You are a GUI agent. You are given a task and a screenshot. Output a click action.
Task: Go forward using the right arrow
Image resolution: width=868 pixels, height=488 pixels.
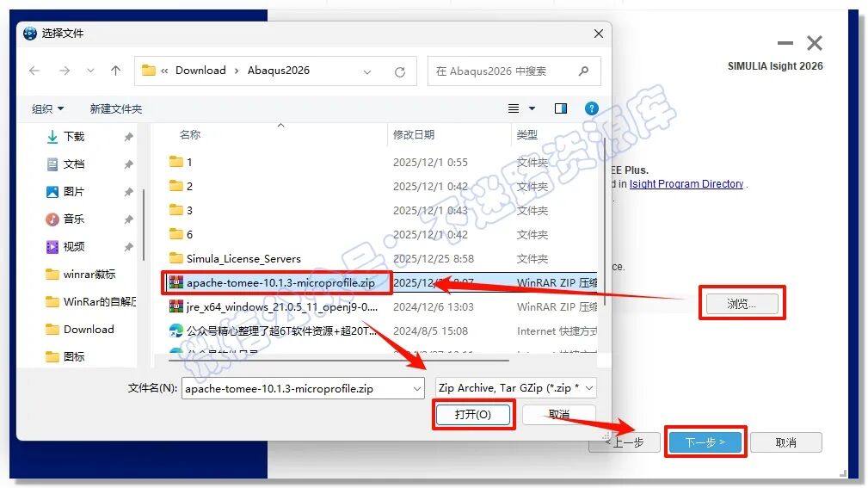(65, 71)
